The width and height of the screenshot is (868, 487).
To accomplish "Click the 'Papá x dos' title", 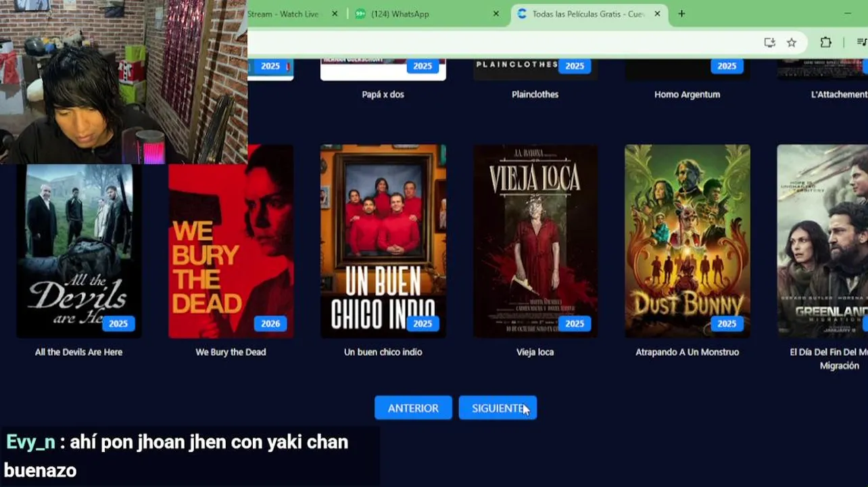I will 383,95.
